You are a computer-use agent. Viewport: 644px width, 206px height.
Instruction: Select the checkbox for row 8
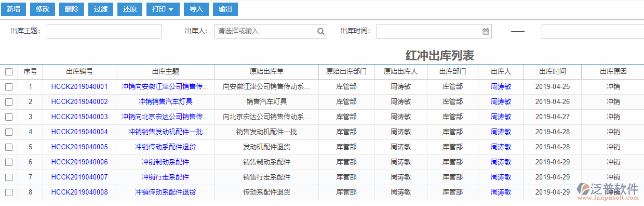pos(9,192)
